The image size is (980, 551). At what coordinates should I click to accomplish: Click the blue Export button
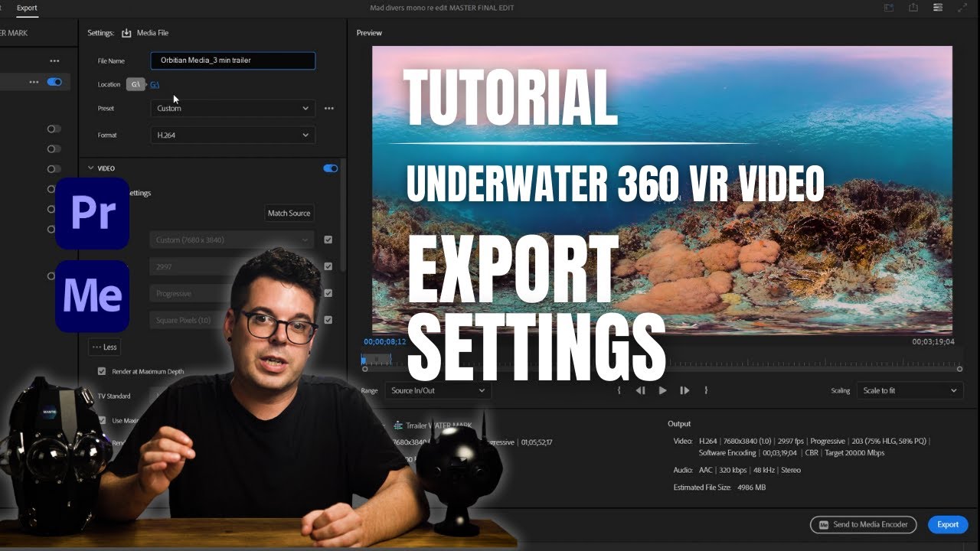(948, 525)
